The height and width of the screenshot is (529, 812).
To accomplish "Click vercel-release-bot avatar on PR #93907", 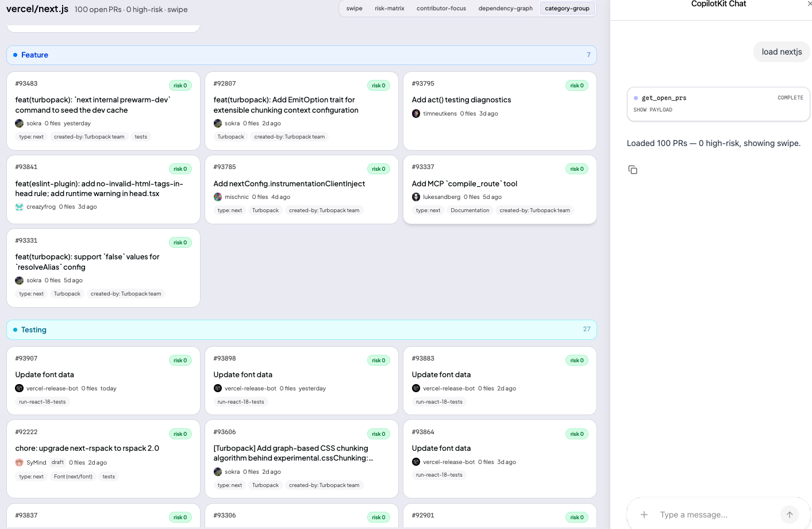I will point(19,389).
